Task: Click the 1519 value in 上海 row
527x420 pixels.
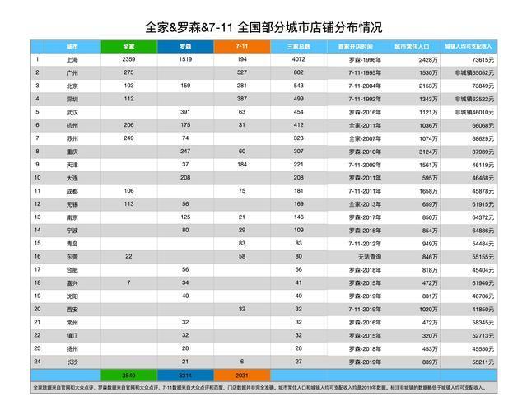Action: coord(185,59)
